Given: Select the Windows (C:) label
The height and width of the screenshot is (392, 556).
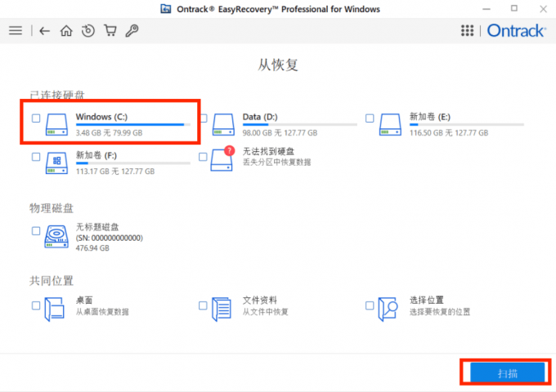Looking at the screenshot, I should pos(101,117).
